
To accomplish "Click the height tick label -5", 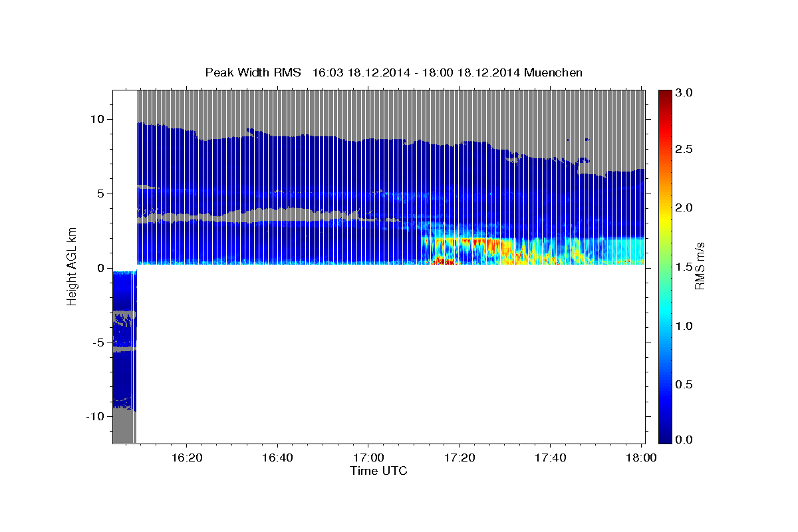I will [x=100, y=342].
